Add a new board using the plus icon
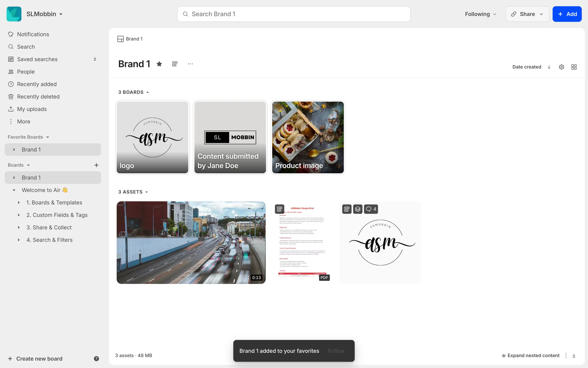 click(x=96, y=165)
